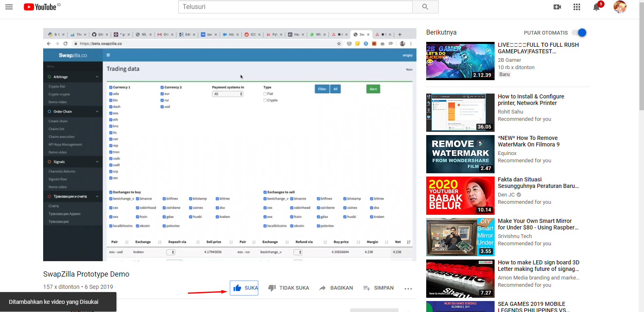Open the account avatar menu
The height and width of the screenshot is (312, 644).
pos(620,7)
